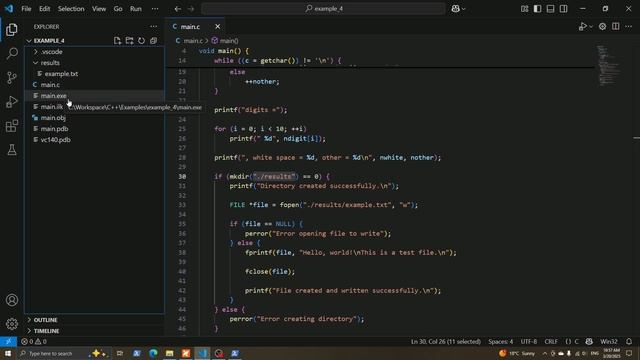Open the Edit menu
Screen dimensions: 640x360
pos(44,9)
